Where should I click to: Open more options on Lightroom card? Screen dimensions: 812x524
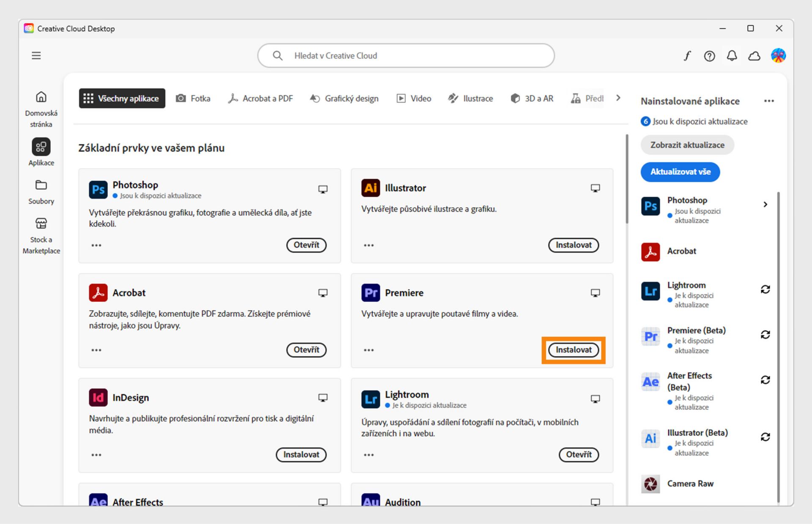pos(369,455)
